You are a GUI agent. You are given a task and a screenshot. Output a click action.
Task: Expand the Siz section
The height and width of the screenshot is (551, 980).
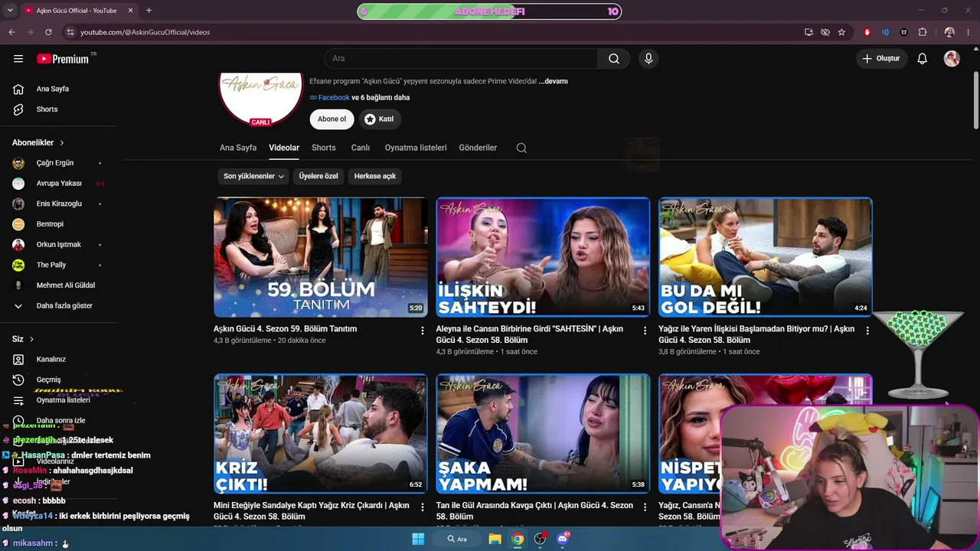click(x=23, y=339)
